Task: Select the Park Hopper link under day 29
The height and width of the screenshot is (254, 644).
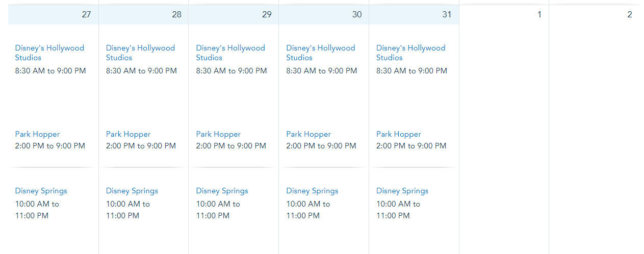Action: coord(218,134)
